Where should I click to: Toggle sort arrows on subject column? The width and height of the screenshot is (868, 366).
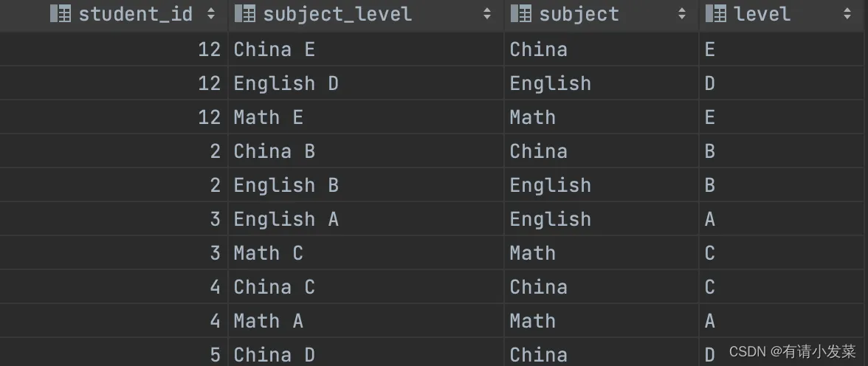[x=683, y=13]
